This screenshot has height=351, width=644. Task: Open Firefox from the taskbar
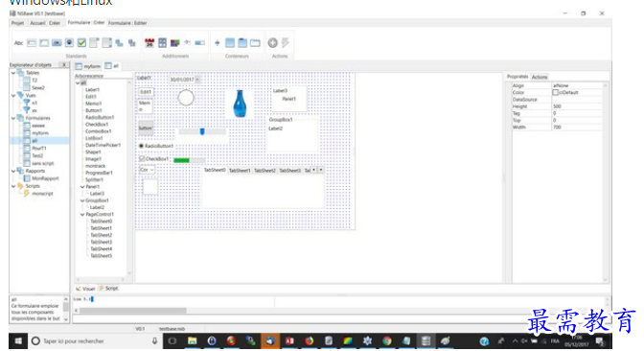pos(309,341)
